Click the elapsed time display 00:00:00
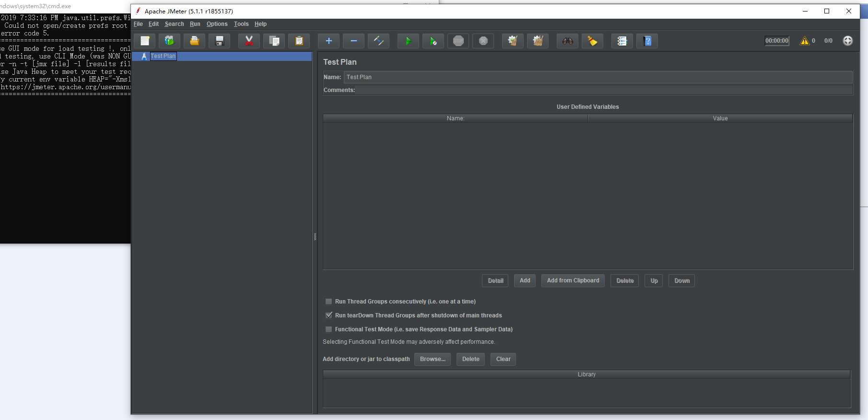Viewport: 868px width, 420px height. pos(777,41)
